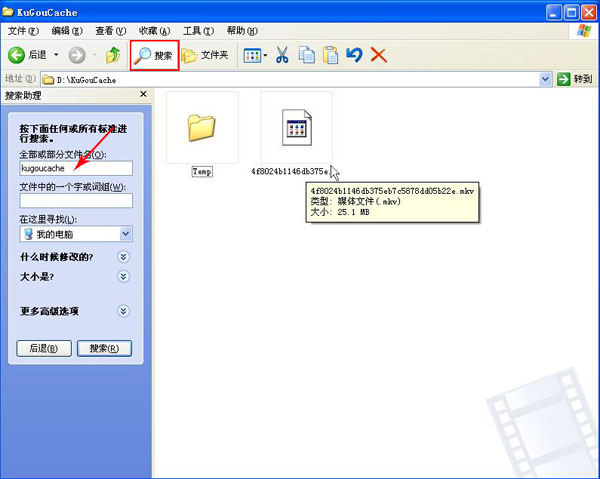Click the red Delete X icon

point(378,55)
